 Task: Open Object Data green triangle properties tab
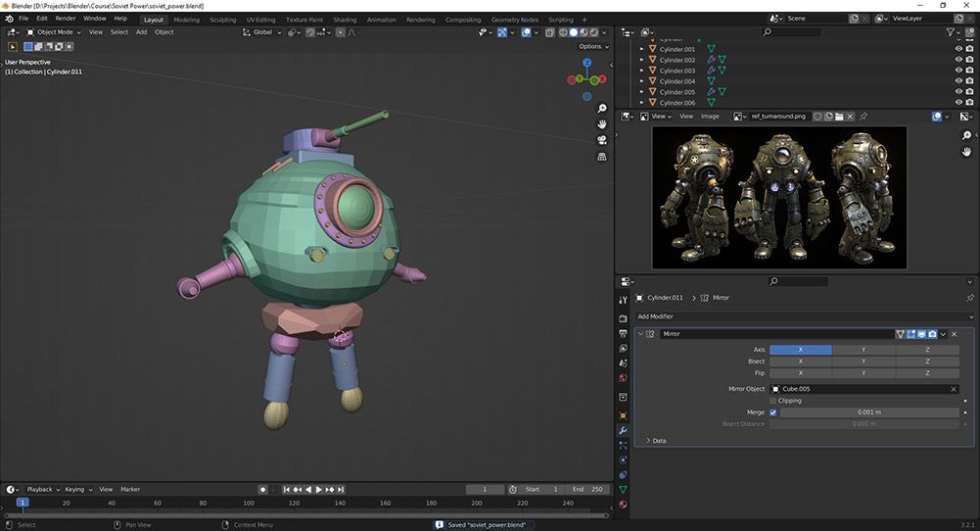623,489
